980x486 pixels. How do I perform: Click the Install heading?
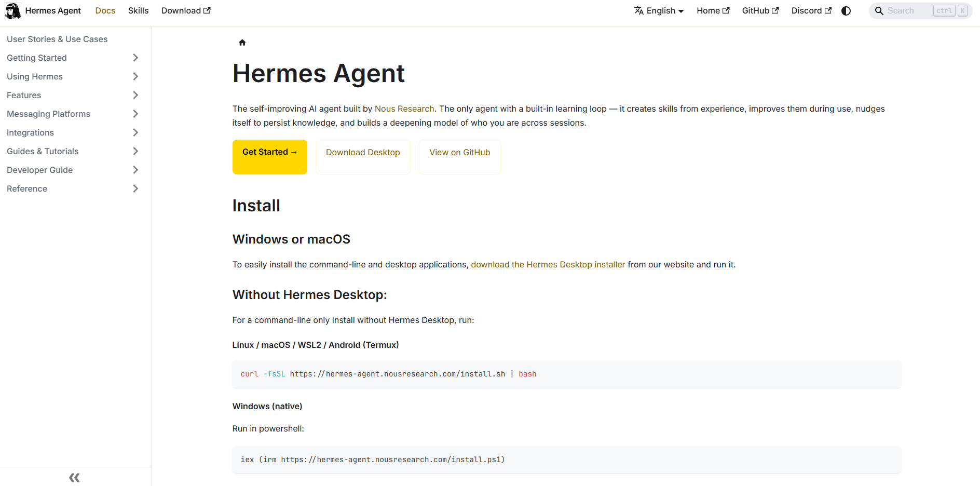point(256,206)
